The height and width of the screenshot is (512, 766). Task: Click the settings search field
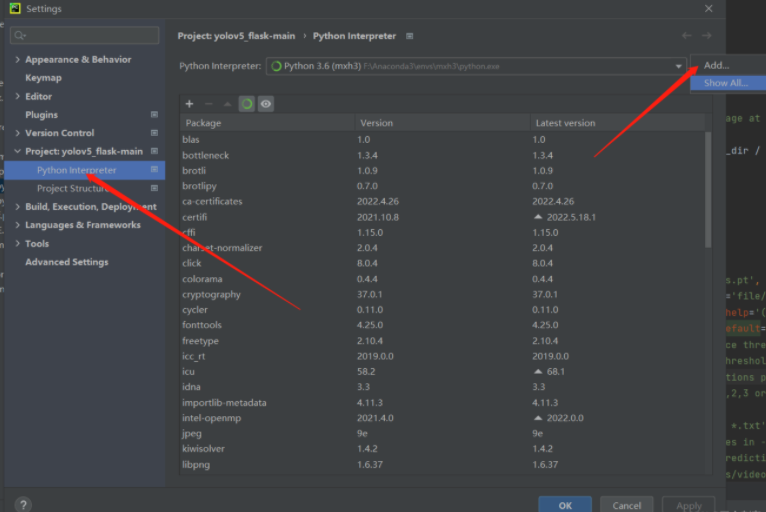[x=85, y=35]
